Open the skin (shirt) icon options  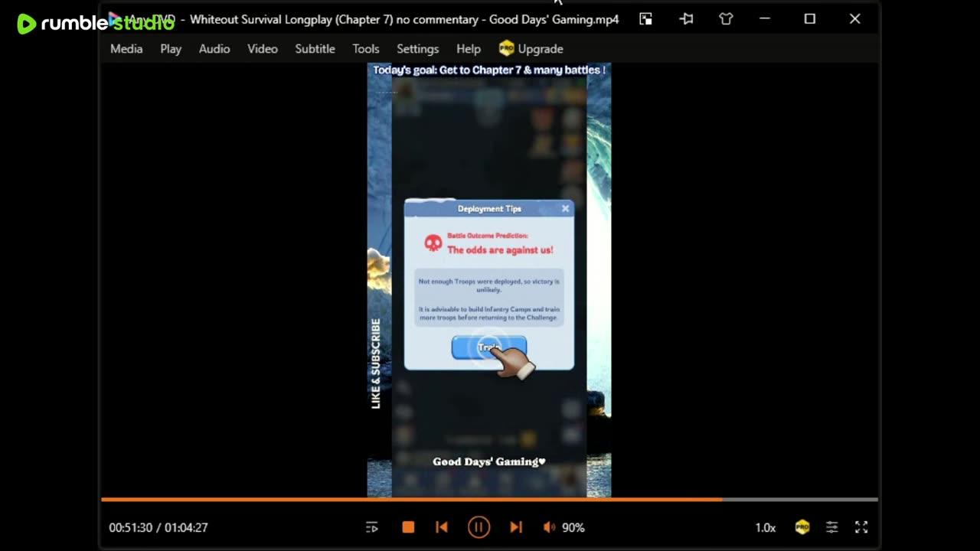coord(726,19)
